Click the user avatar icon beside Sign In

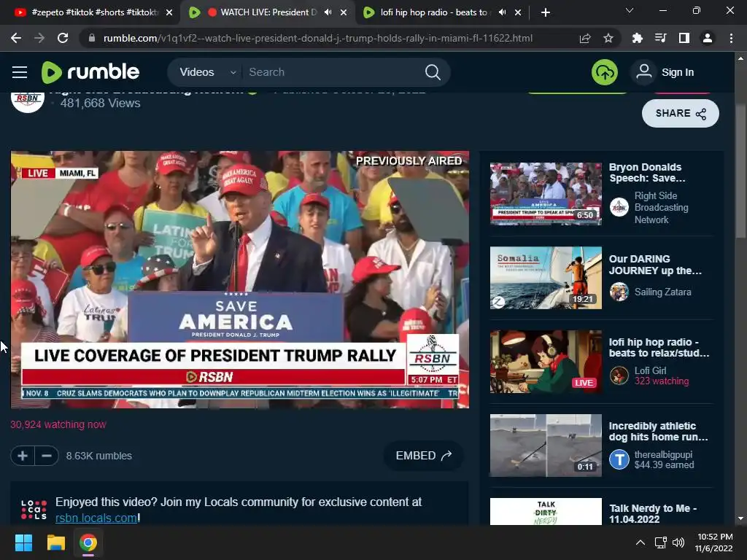pos(644,72)
